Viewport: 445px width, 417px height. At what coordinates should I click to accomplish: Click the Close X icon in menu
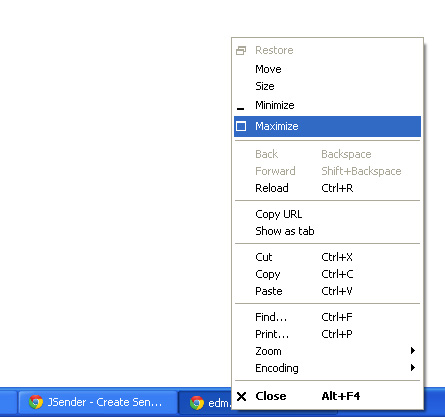pyautogui.click(x=241, y=396)
